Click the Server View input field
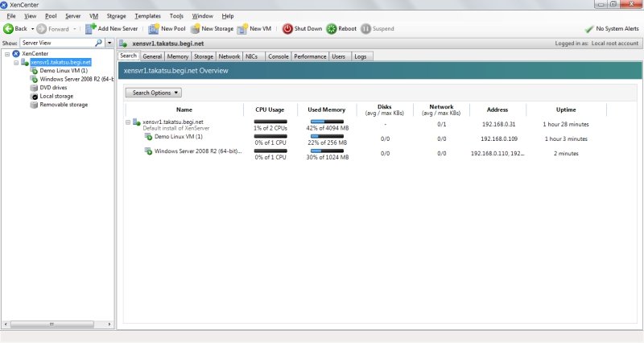The image size is (644, 343). coord(57,43)
